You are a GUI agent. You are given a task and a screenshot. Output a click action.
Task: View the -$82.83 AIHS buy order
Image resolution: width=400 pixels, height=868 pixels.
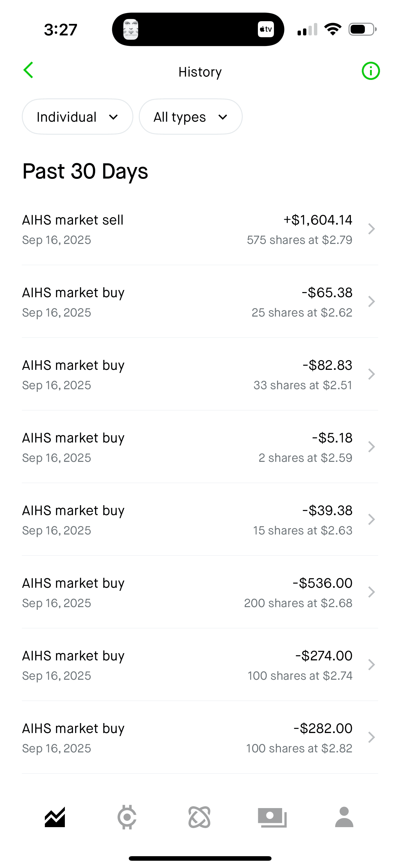(200, 375)
